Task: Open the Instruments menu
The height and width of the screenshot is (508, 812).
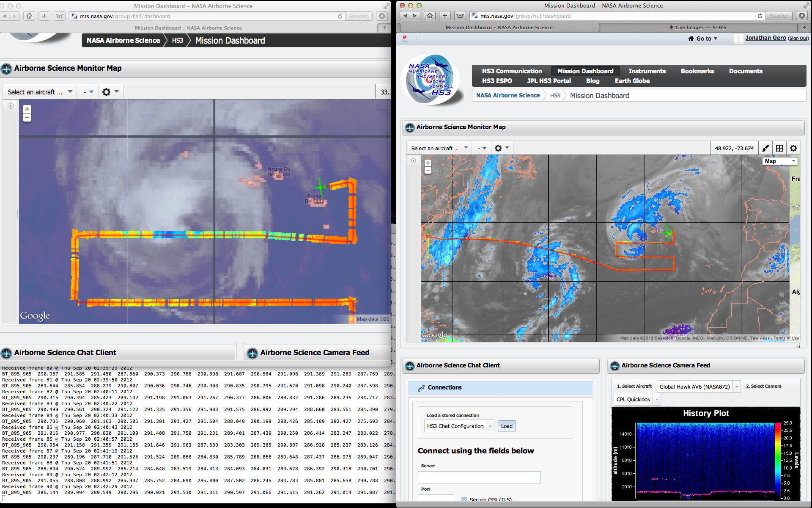Action: point(647,71)
